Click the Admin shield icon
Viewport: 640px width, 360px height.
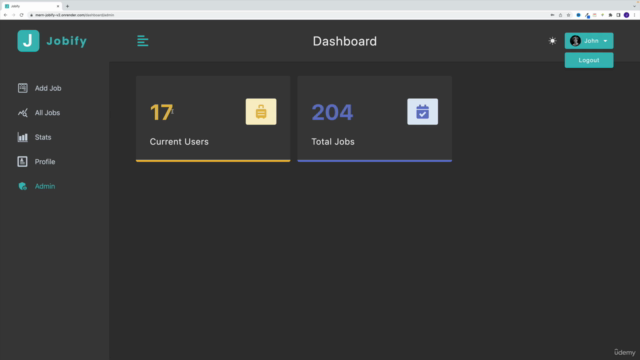click(x=22, y=186)
